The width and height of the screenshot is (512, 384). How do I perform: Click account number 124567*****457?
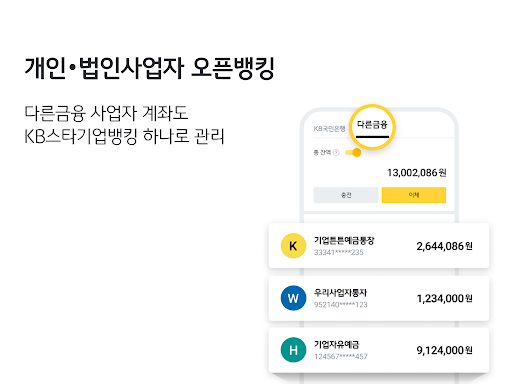pos(340,357)
